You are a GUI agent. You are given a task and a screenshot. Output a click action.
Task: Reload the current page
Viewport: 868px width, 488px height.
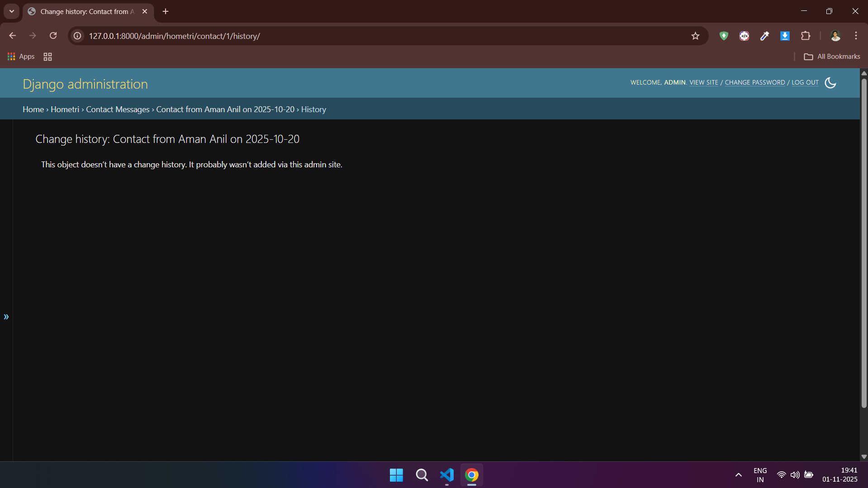point(53,36)
